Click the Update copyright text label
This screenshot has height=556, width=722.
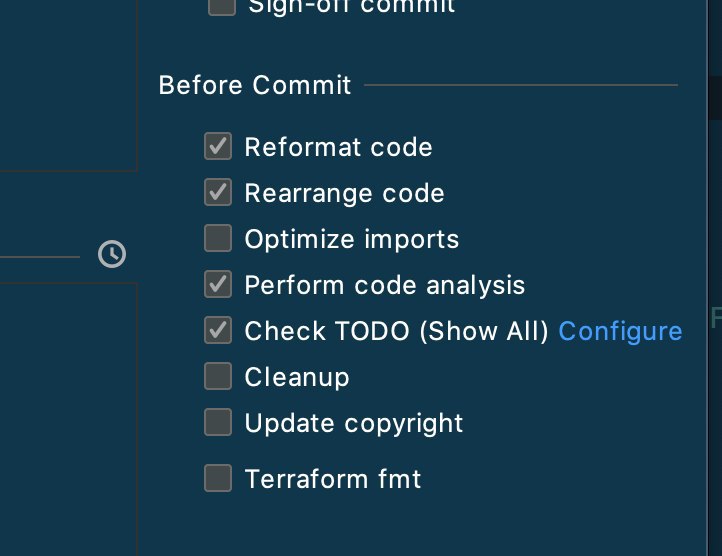pyautogui.click(x=354, y=424)
